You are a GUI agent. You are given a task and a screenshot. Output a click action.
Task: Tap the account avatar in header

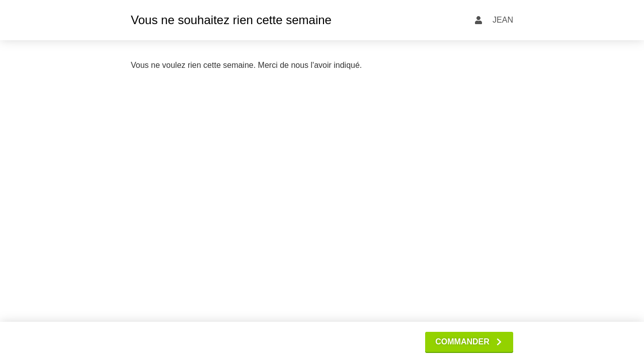[478, 20]
